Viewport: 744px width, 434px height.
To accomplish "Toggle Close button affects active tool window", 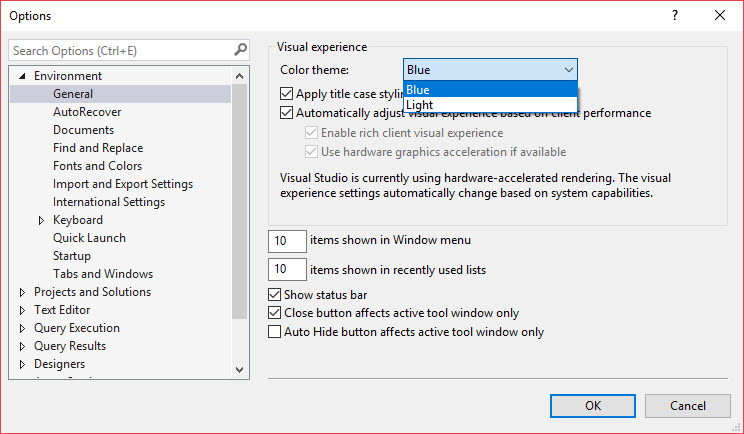I will pos(275,313).
